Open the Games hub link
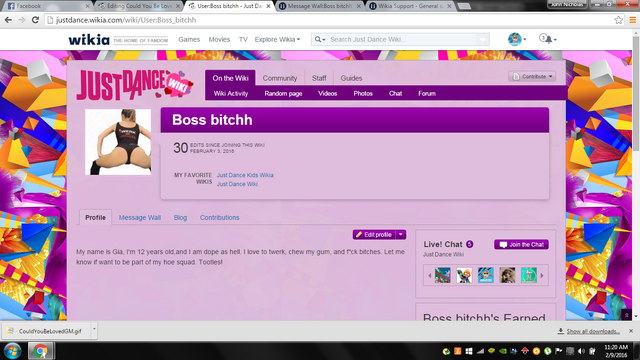The image size is (640, 360). [x=189, y=40]
